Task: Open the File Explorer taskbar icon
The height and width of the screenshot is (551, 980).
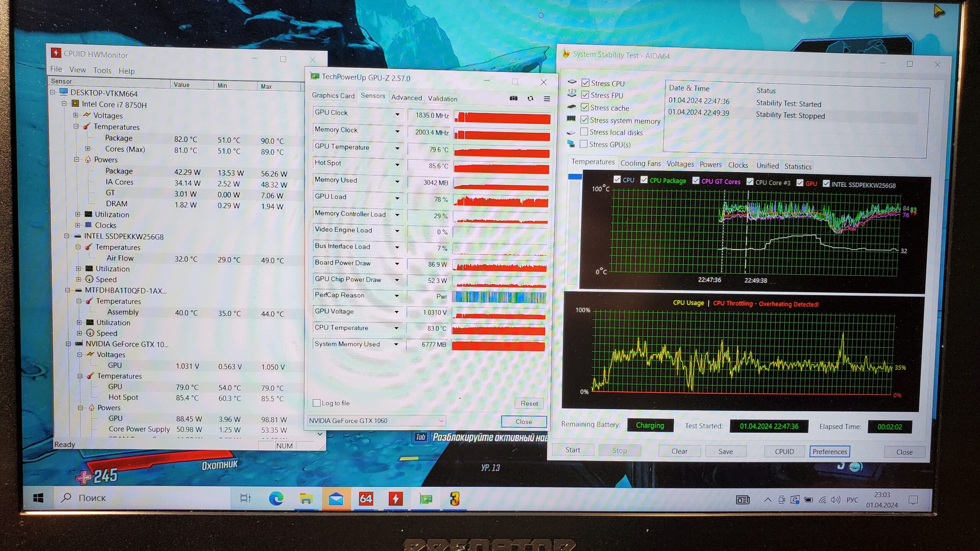Action: (x=306, y=498)
